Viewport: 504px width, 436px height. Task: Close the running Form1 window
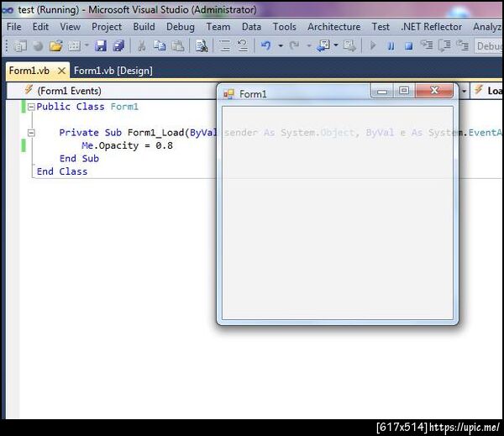[434, 91]
